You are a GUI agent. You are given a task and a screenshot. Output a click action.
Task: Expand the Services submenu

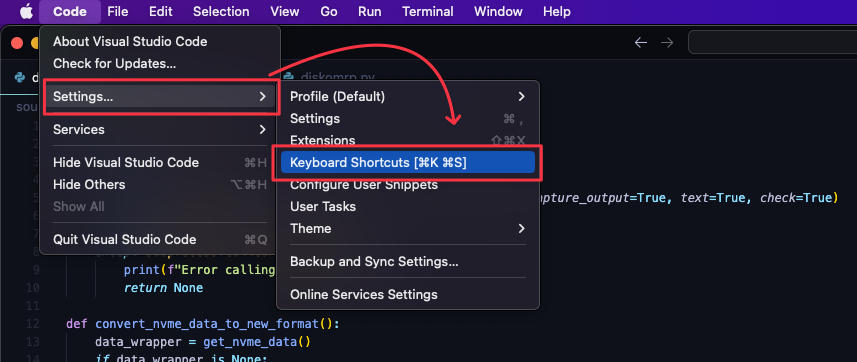[160, 130]
